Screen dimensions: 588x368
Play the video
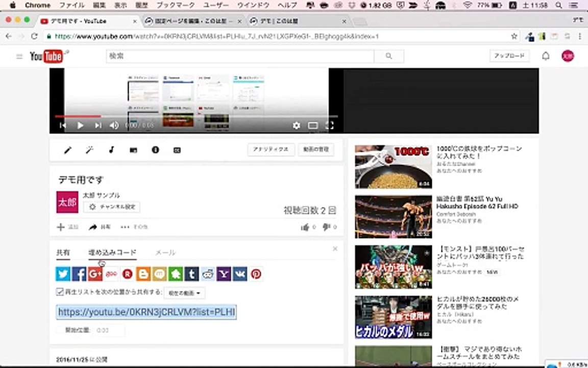point(80,125)
